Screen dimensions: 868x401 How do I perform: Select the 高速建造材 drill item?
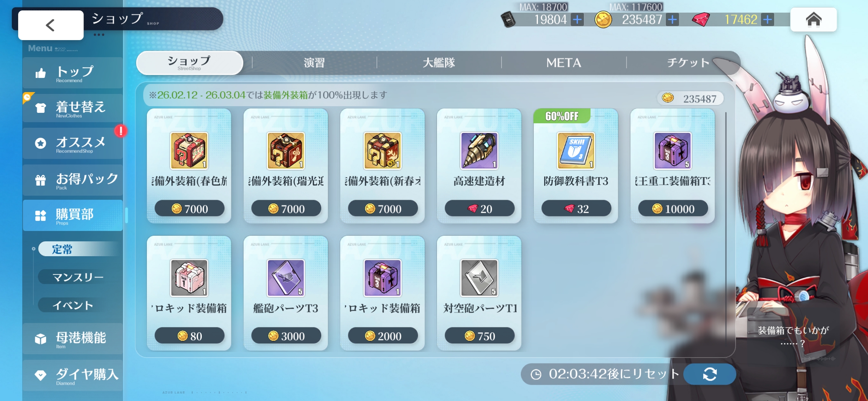pyautogui.click(x=479, y=166)
